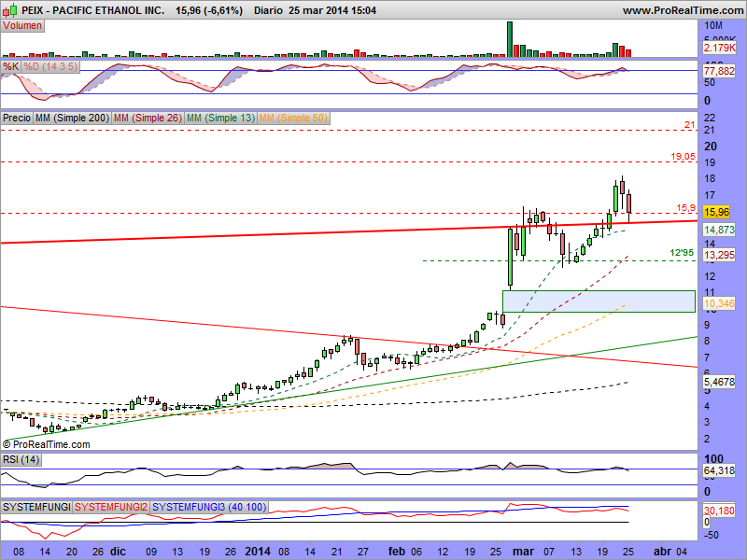Click the 14,873 moving average value label

click(719, 230)
